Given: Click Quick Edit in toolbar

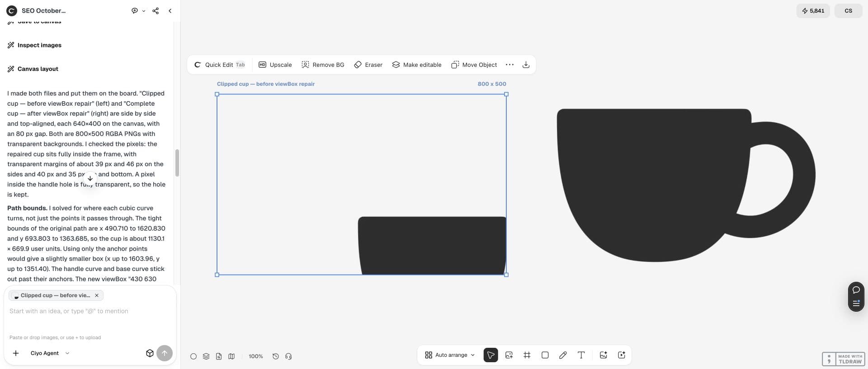Looking at the screenshot, I should click(x=220, y=65).
